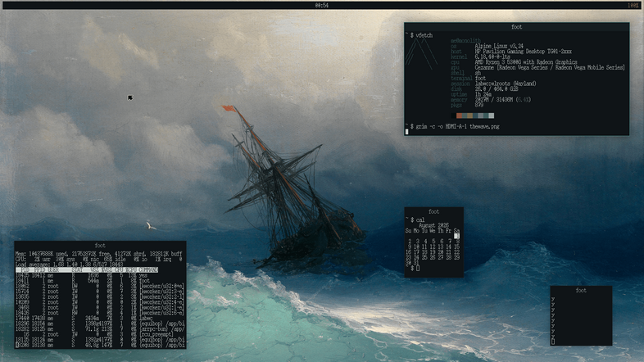Click the "We" weekday header in cal
644x362 pixels.
tap(432, 231)
